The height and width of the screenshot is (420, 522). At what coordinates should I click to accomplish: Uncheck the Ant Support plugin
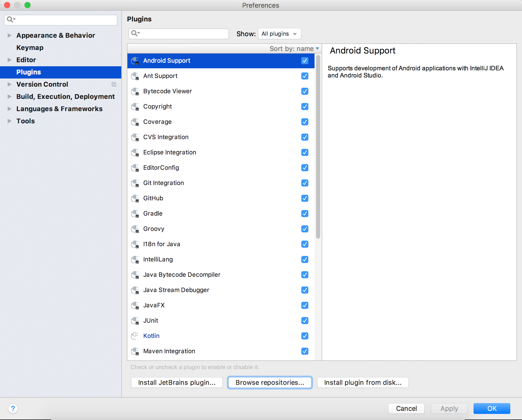(x=305, y=76)
